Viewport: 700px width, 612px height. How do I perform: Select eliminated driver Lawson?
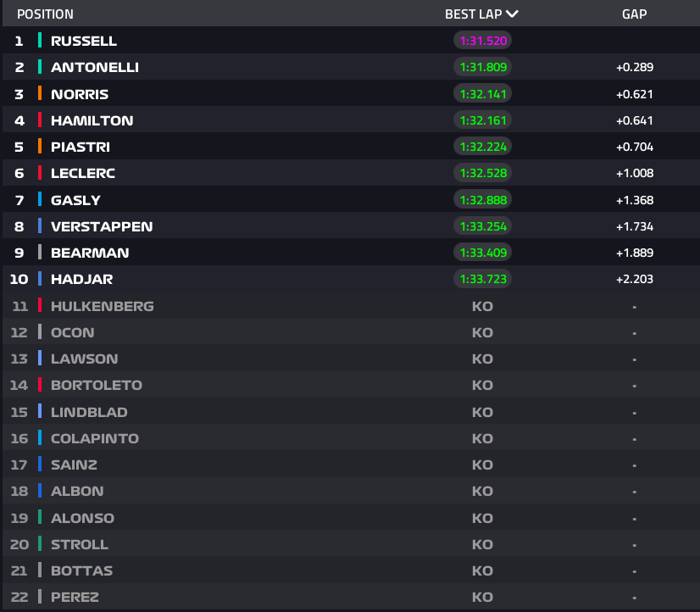(x=84, y=359)
